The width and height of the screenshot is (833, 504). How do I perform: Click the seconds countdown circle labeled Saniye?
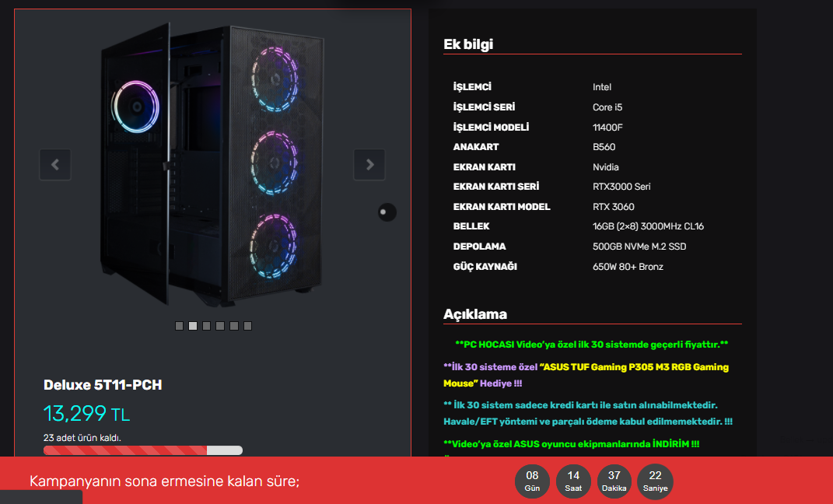point(655,481)
